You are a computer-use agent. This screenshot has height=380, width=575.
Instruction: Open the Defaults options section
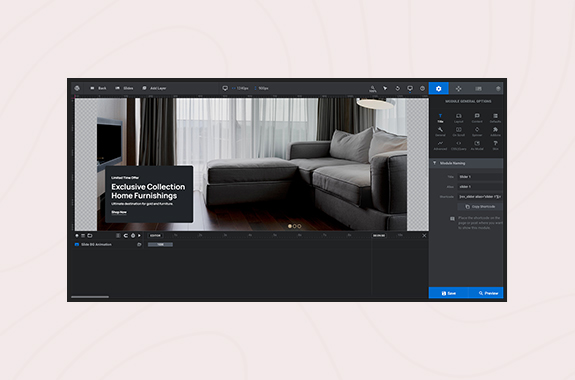495,118
